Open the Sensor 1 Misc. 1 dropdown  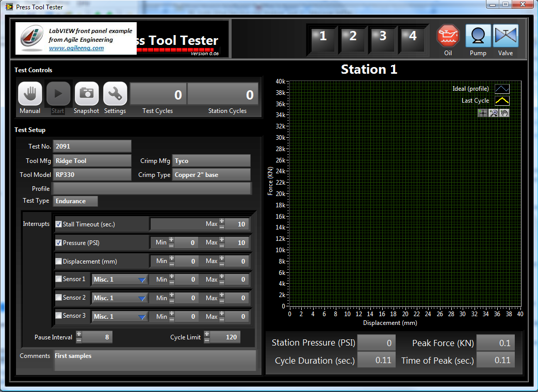coord(120,280)
